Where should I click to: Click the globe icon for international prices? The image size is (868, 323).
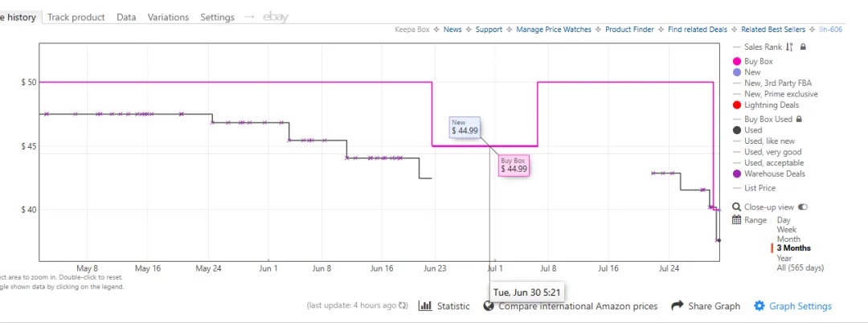[489, 306]
